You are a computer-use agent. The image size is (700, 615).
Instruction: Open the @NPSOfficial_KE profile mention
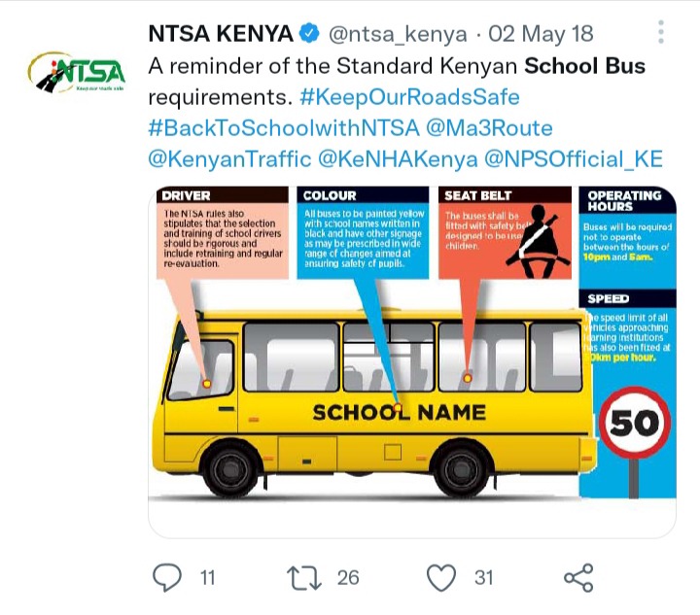(574, 159)
